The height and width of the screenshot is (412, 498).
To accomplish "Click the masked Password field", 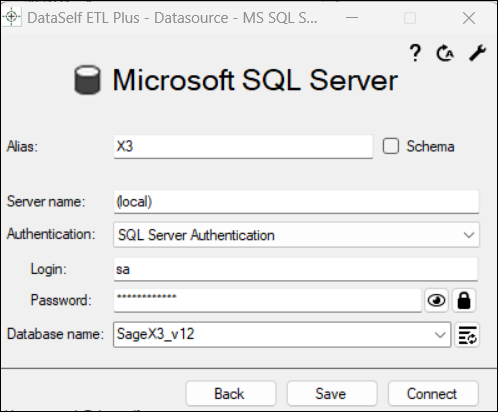I will pyautogui.click(x=268, y=301).
